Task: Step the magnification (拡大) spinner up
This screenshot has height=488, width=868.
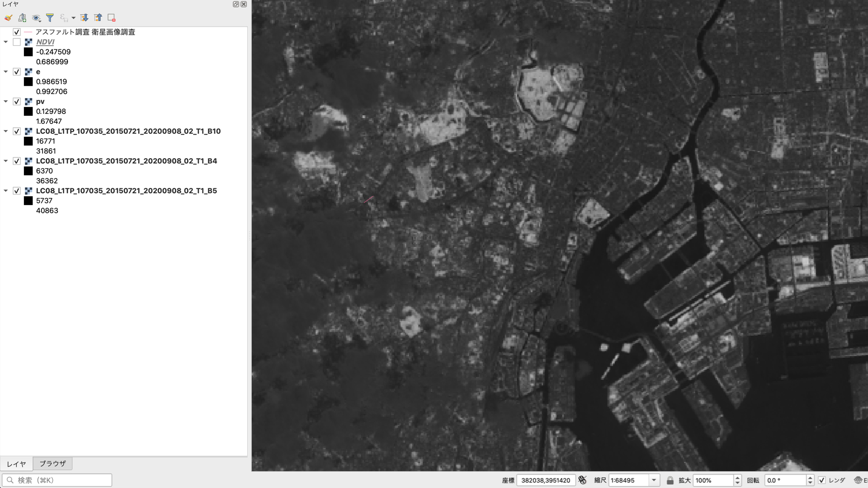Action: pos(737,478)
